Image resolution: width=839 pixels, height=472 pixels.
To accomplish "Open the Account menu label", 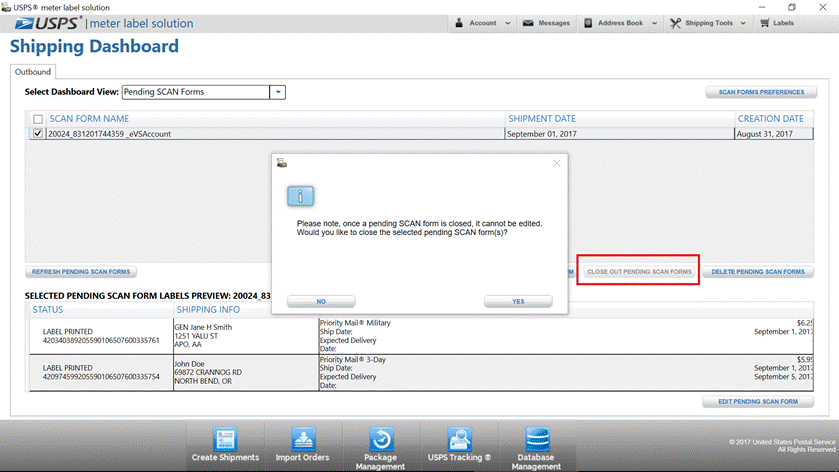I will (x=483, y=23).
